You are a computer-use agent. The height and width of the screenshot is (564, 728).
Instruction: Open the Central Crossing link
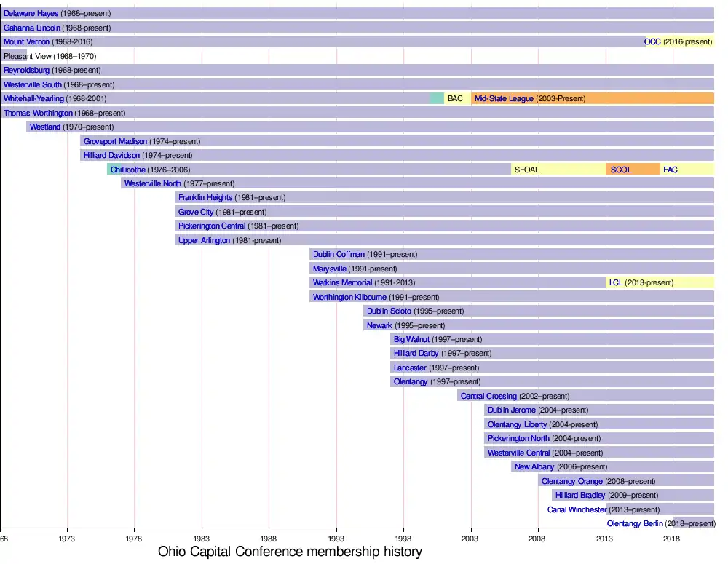(488, 396)
